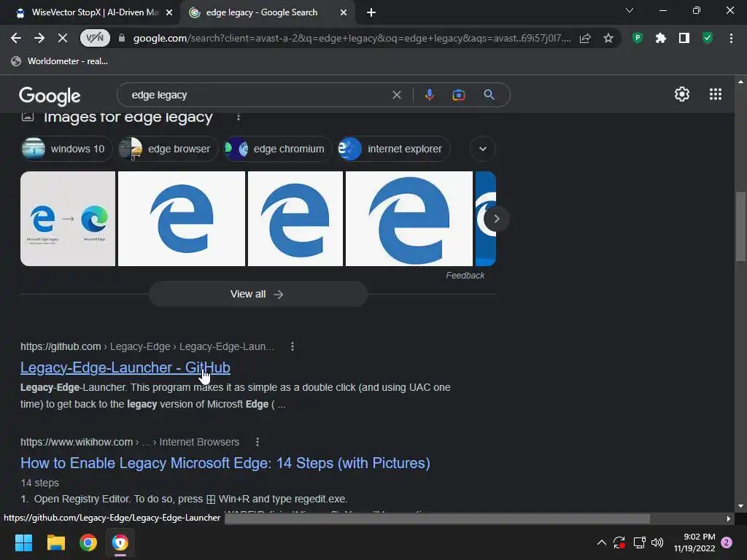The width and height of the screenshot is (747, 560).
Task: Close the edge legacy search tab
Action: click(x=344, y=13)
